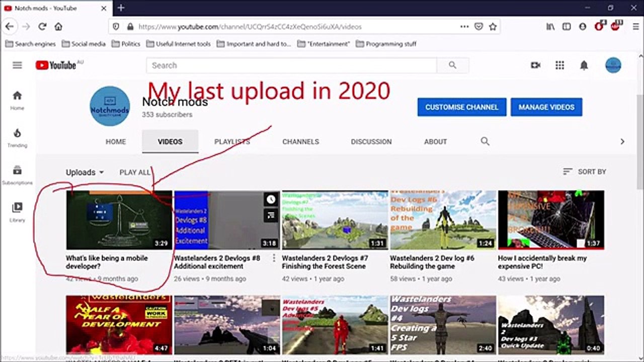Screen dimensions: 644x362
Task: Open the "Entertainment" bookmark folder
Action: coord(324,44)
